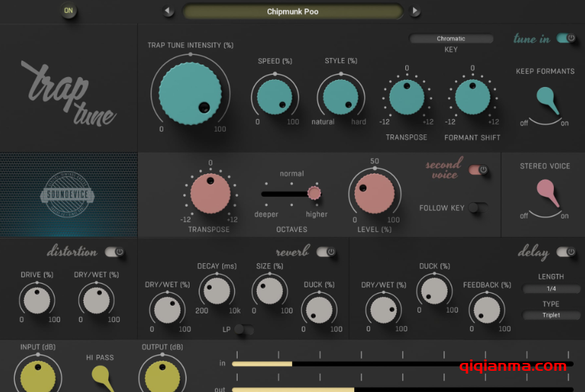585x392 pixels.
Task: Toggle the Follow Key switch
Action: [x=478, y=207]
